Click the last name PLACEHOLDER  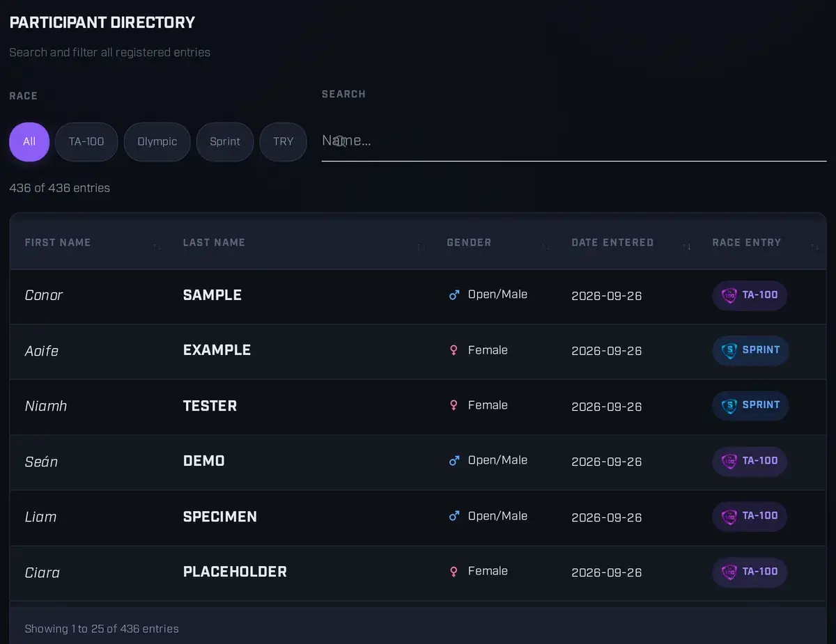click(235, 572)
